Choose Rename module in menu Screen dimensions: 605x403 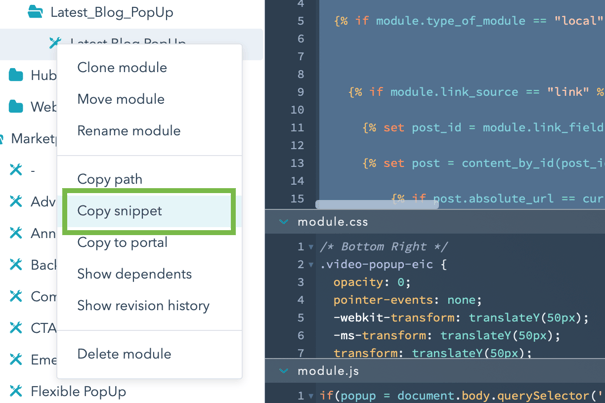click(129, 131)
